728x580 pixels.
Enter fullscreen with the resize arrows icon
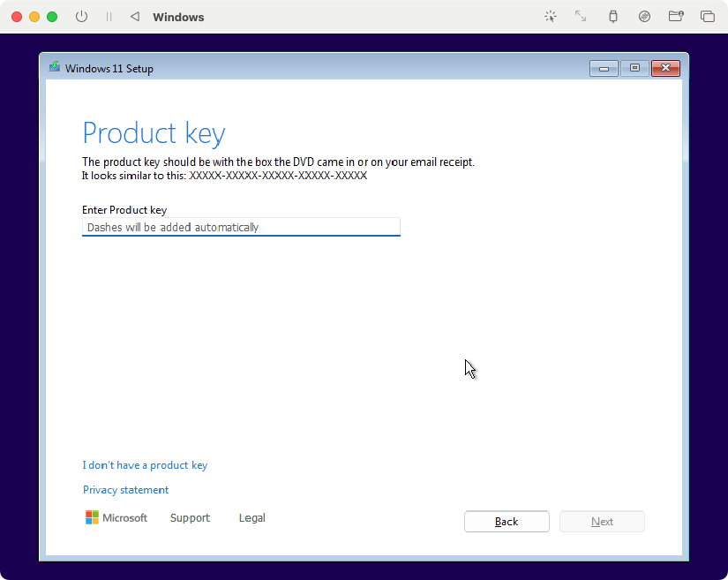581,16
